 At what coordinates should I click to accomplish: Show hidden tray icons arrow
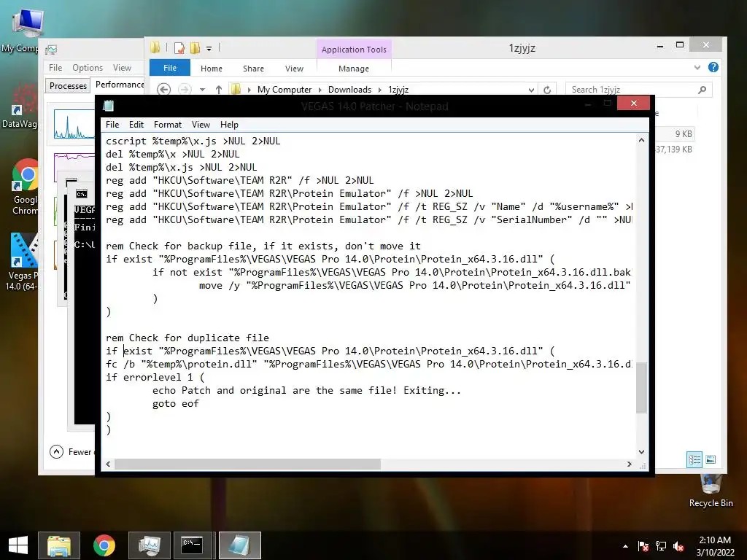(625, 546)
